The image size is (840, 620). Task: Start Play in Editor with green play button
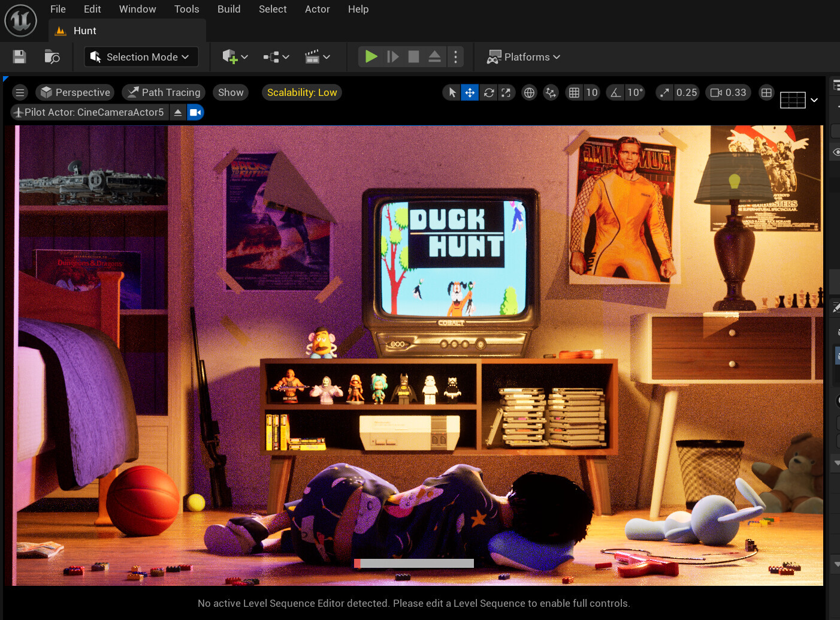click(x=371, y=57)
